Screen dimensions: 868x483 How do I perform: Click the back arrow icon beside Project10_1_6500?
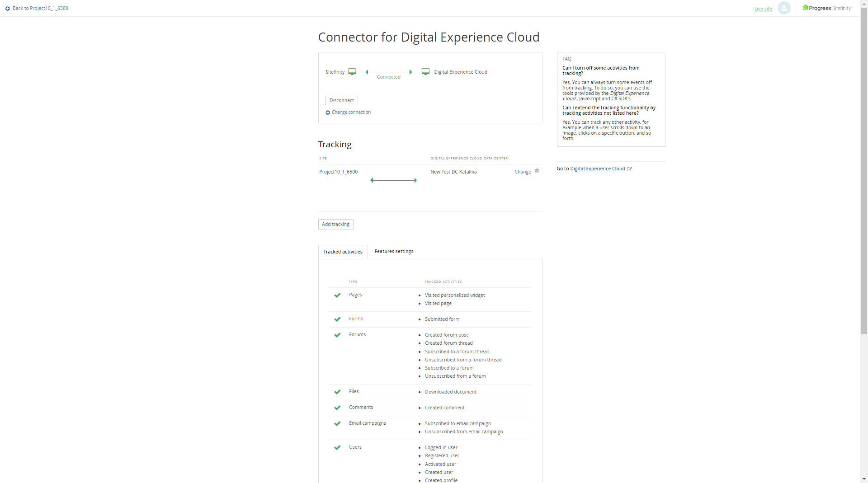(x=7, y=9)
